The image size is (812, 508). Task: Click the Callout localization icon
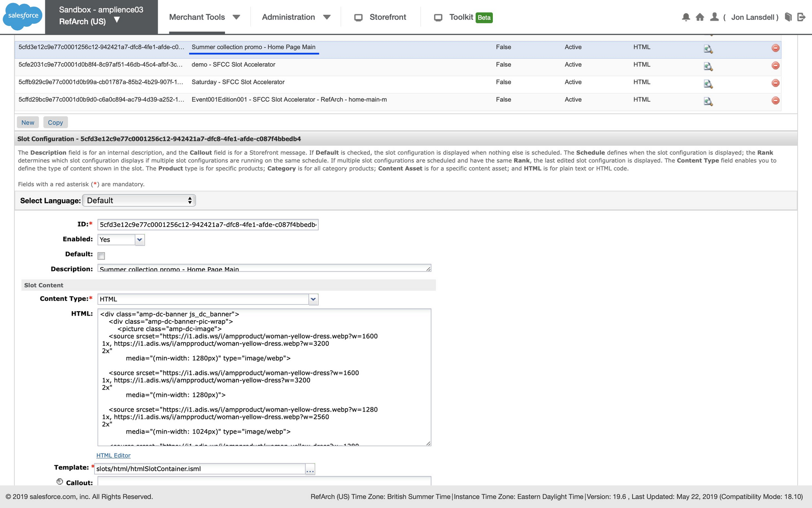tap(60, 482)
